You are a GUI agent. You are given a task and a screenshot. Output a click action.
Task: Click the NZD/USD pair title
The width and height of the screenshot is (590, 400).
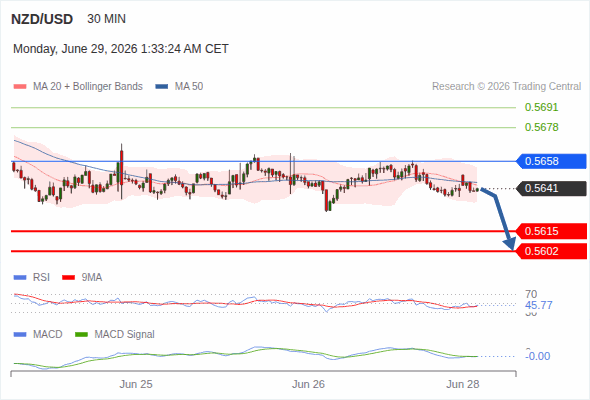42,19
